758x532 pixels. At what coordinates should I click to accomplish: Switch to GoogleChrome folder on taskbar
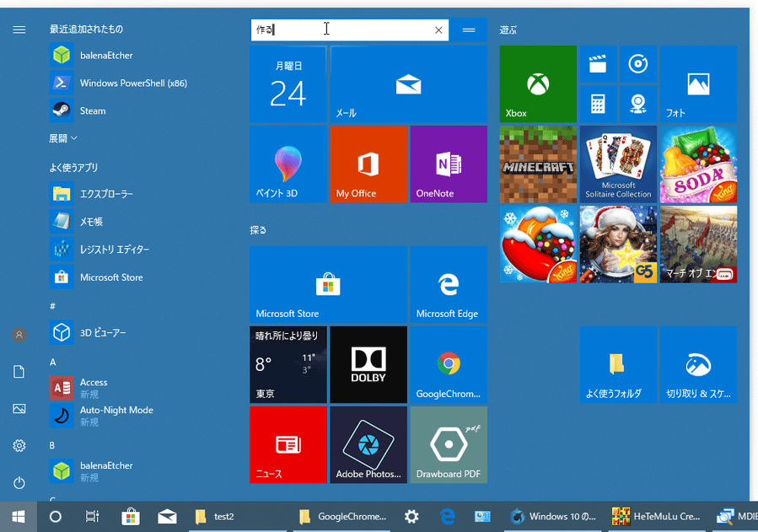point(342,517)
